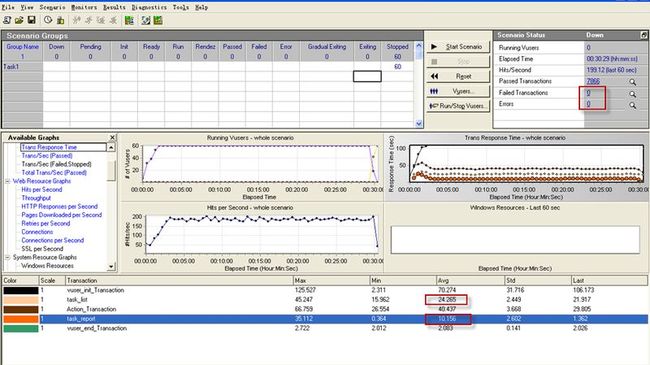Select Windows Resources graph item
The width and height of the screenshot is (650, 365).
coord(47,266)
